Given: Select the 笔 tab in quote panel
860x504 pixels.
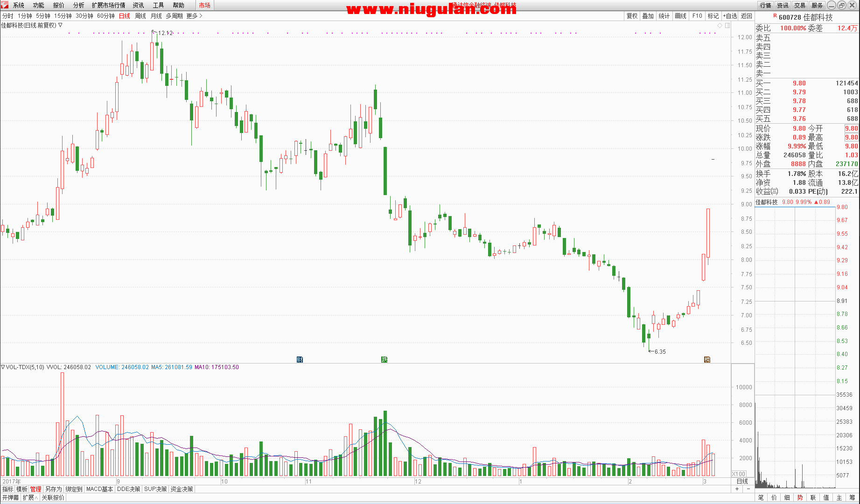Looking at the screenshot, I should [x=761, y=497].
